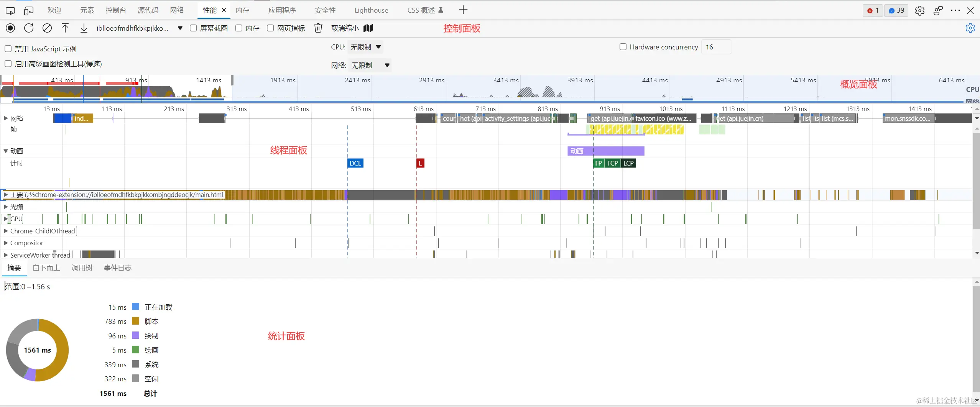Image resolution: width=980 pixels, height=407 pixels.
Task: Enable the 网页指标 checkbox
Action: 270,28
